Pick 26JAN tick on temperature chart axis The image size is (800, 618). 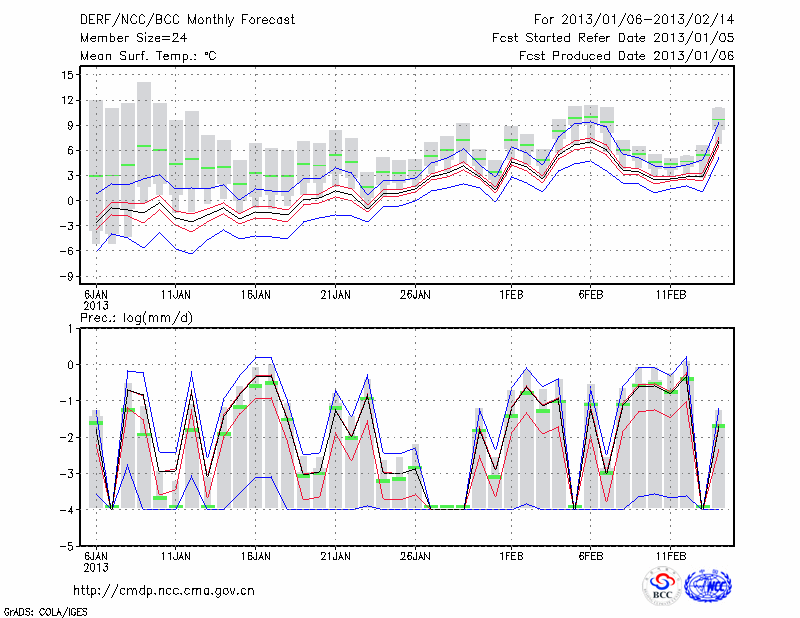[415, 295]
